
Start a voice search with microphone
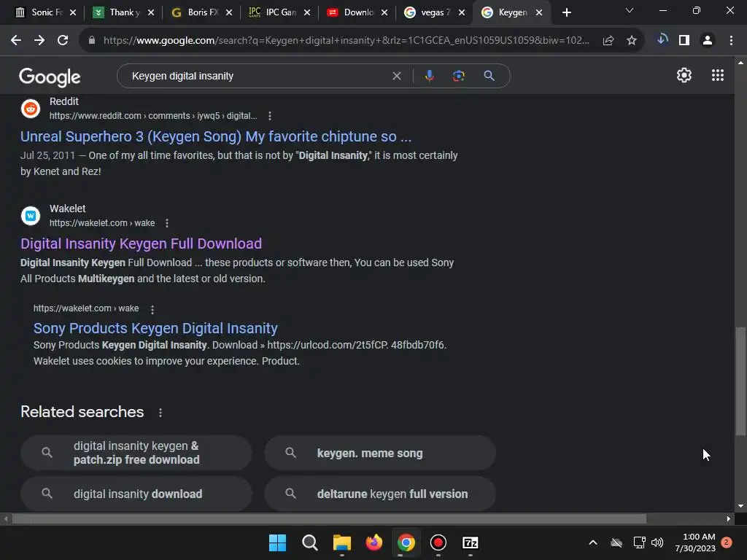pyautogui.click(x=429, y=76)
